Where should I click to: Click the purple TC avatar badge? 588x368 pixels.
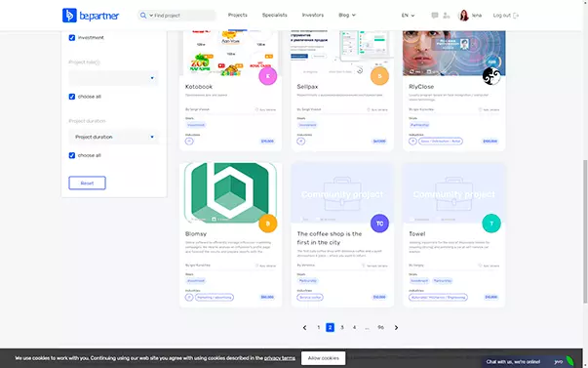[379, 224]
